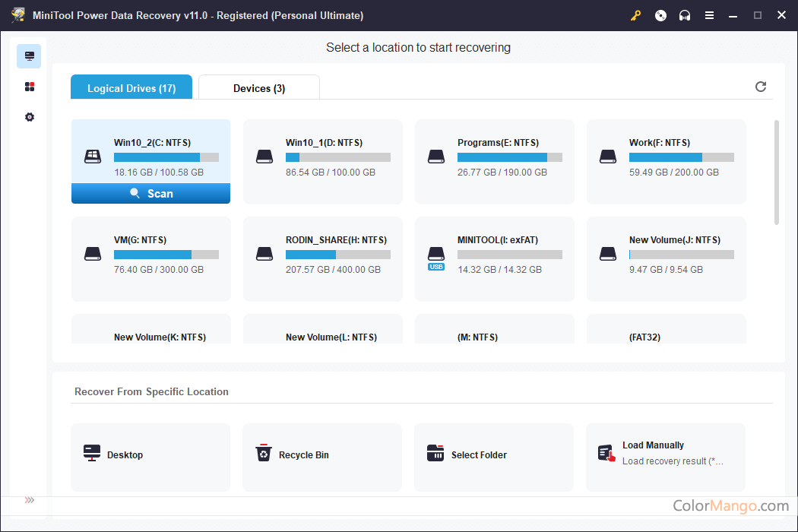Open Recycle Bin recovery location

[322, 456]
